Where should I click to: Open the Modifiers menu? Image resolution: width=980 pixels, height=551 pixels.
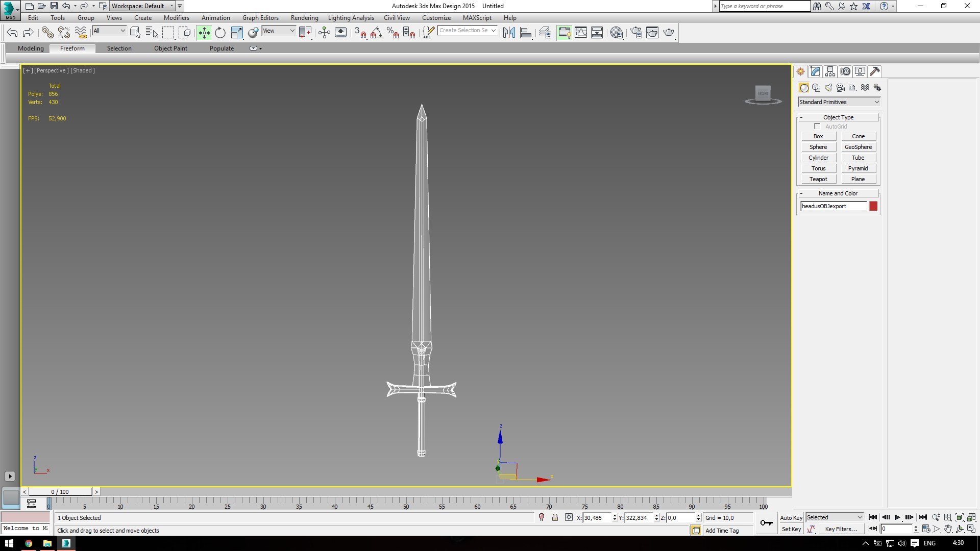[177, 18]
